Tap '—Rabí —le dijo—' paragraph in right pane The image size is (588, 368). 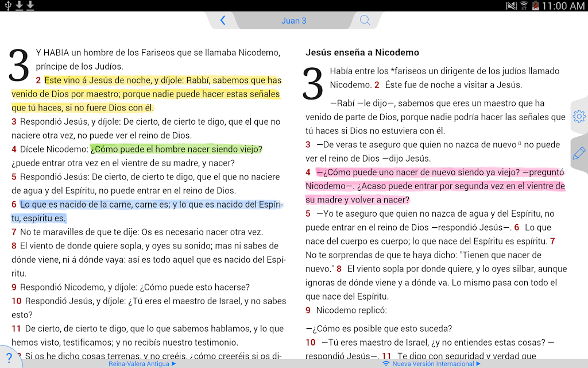pyautogui.click(x=435, y=117)
